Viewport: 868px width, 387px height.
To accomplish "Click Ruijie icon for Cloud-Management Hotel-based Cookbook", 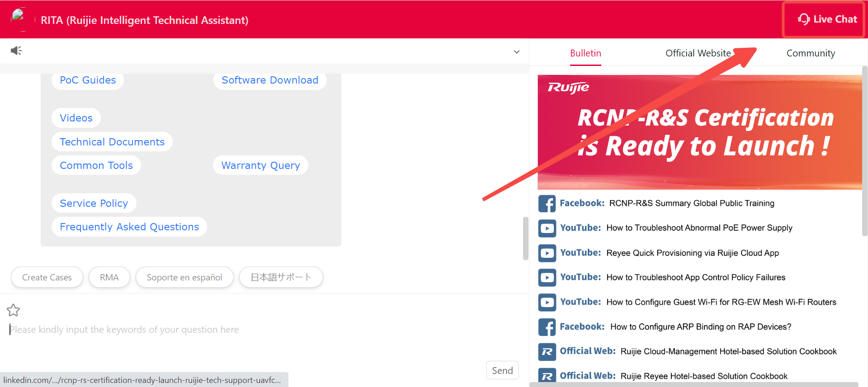I will pos(547,351).
